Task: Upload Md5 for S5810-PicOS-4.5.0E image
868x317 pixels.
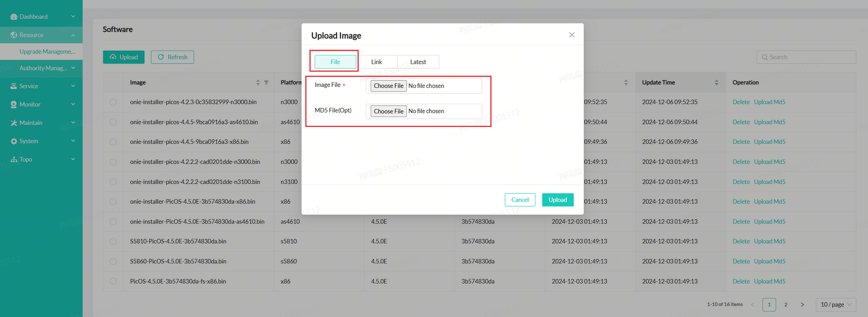Action: [769, 242]
